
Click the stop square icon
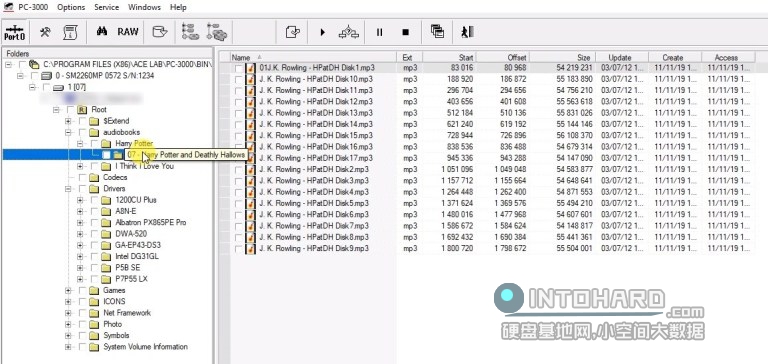[406, 32]
